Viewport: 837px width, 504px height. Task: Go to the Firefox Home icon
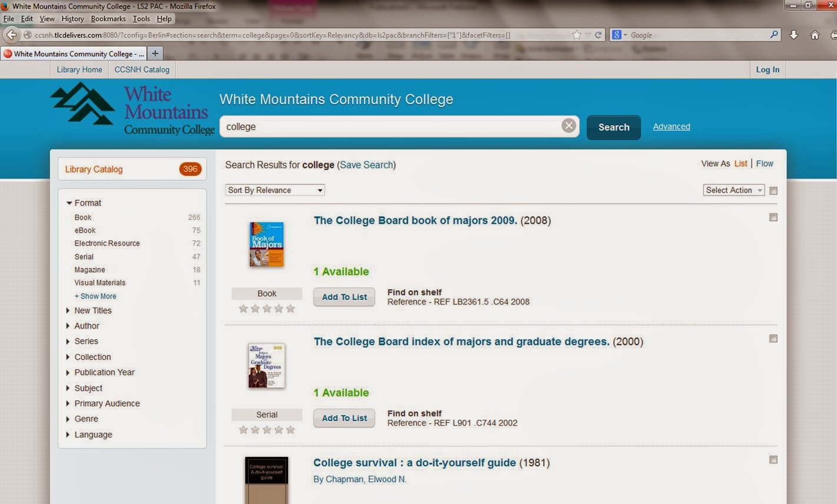point(815,35)
